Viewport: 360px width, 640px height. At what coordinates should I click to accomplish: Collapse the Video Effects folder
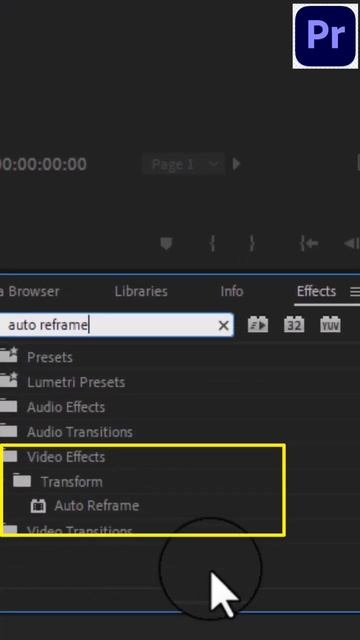point(66,457)
